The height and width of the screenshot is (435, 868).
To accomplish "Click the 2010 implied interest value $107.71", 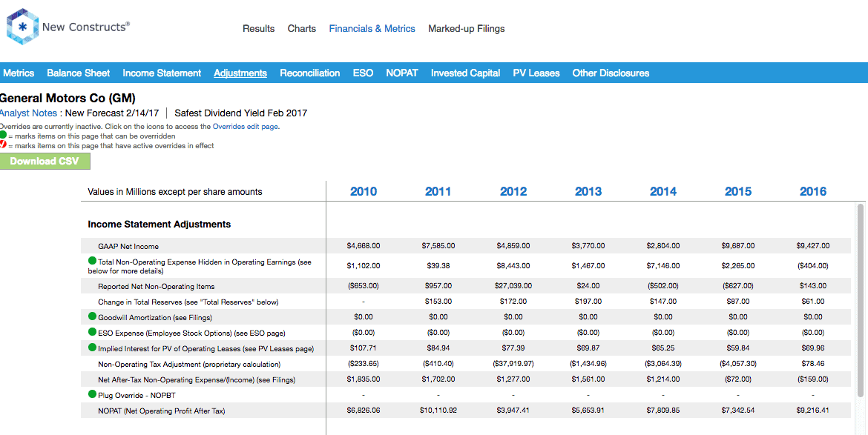I will (363, 348).
